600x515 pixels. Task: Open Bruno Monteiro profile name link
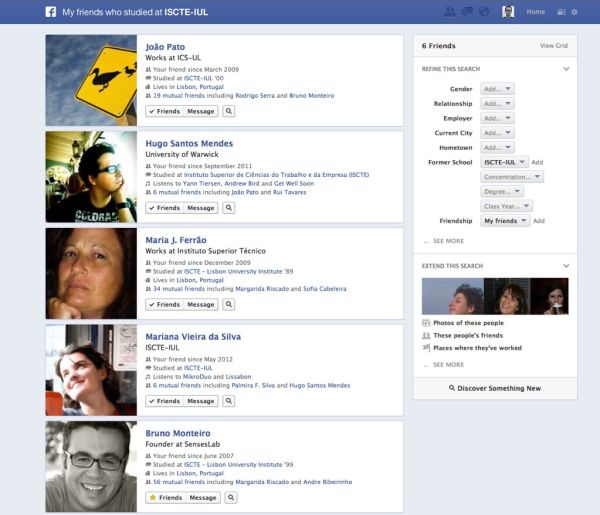178,433
